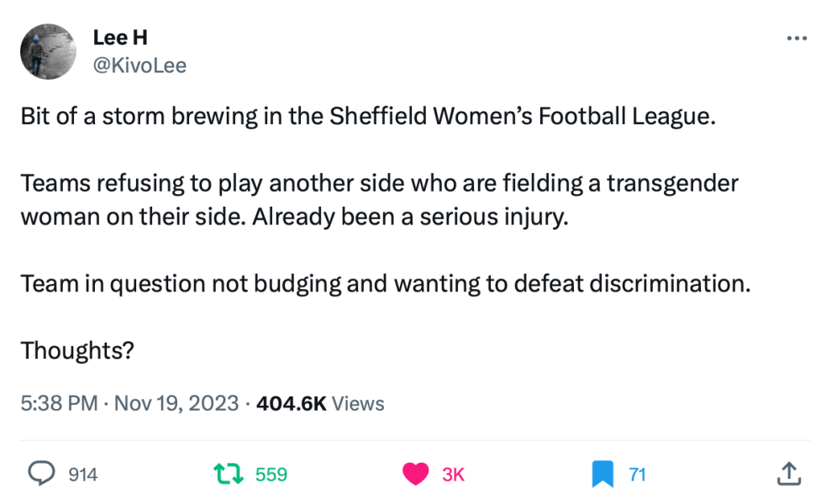Image resolution: width=821 pixels, height=504 pixels.
Task: Open the share menu via upload icon
Action: [x=791, y=474]
